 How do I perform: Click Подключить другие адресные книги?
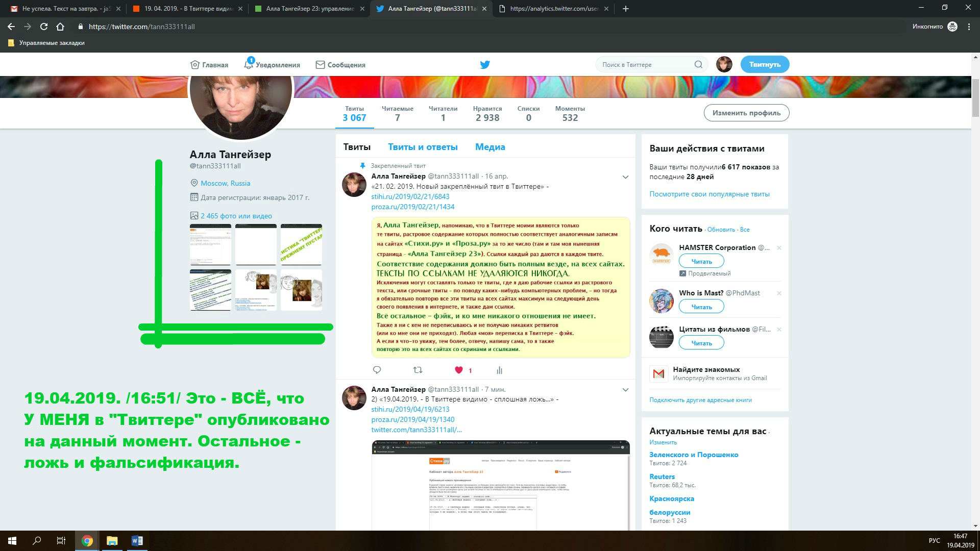700,400
